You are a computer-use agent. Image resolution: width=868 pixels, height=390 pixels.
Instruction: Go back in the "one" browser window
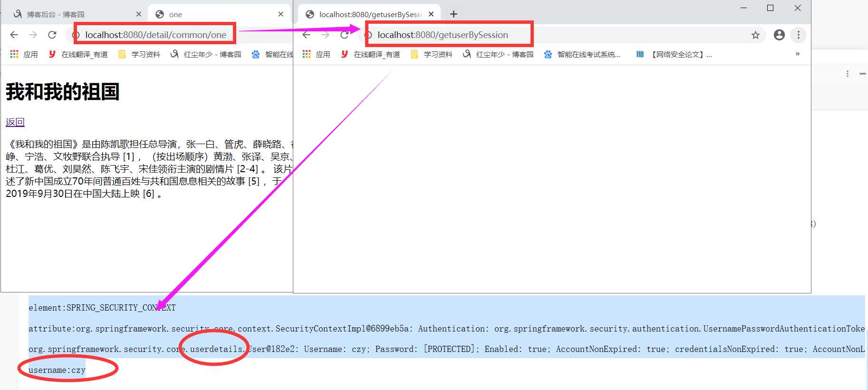(x=14, y=35)
